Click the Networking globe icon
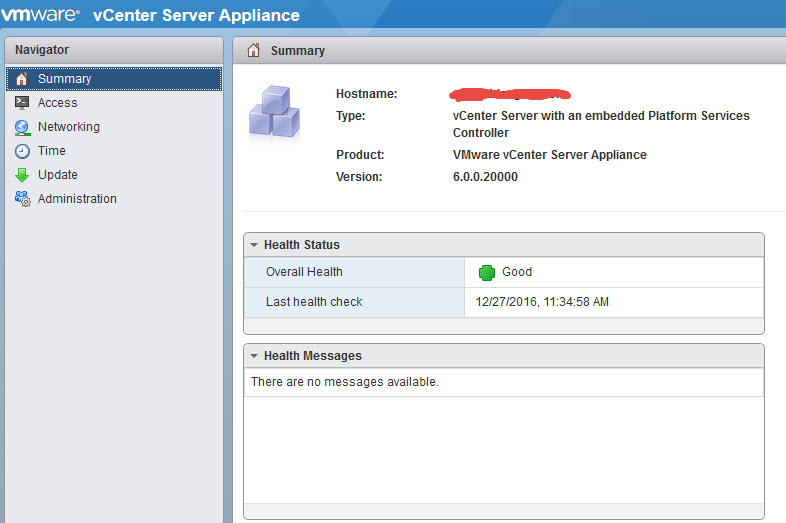 [x=22, y=127]
